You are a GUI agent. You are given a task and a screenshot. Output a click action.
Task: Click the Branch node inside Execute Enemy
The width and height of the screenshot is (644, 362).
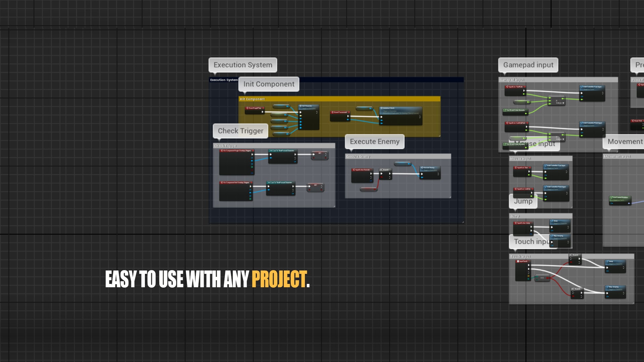point(385,170)
